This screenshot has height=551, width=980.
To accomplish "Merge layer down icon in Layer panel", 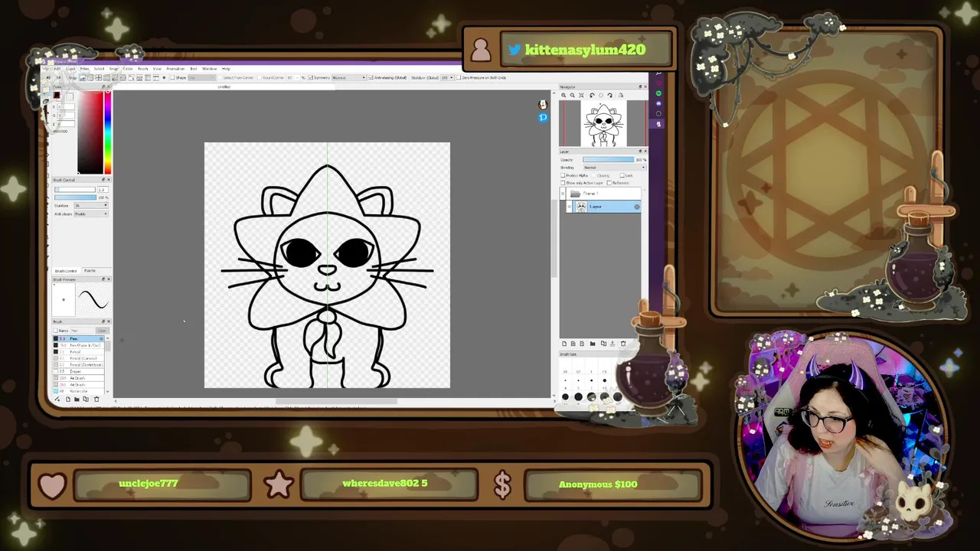I will pyautogui.click(x=612, y=344).
